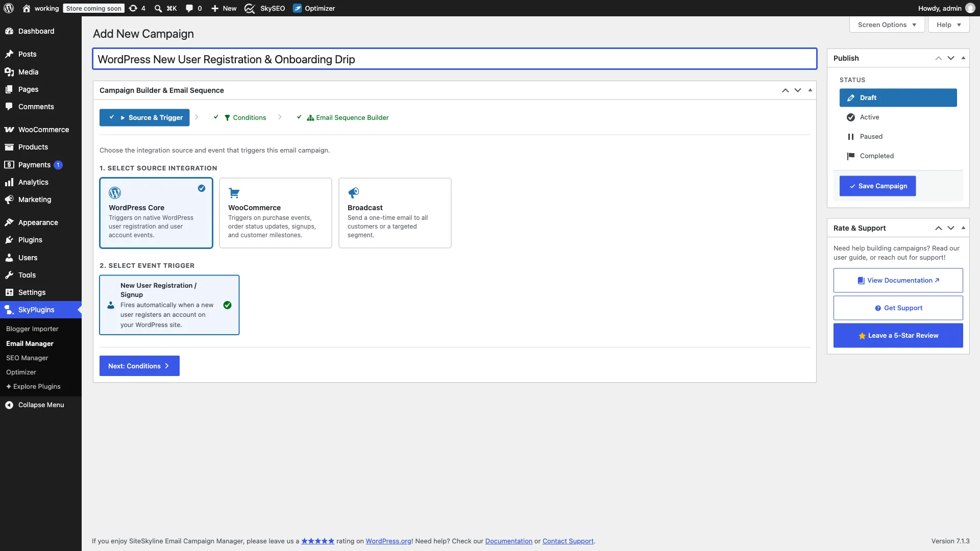Click Leave a 5-Star Review

898,336
